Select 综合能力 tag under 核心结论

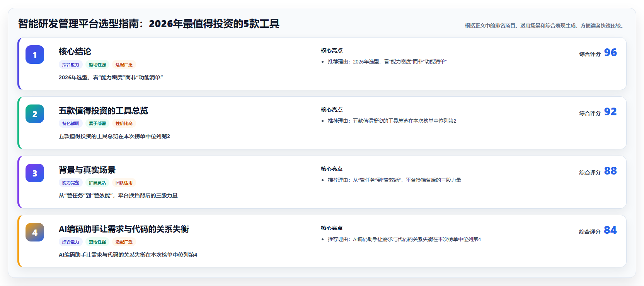point(71,65)
